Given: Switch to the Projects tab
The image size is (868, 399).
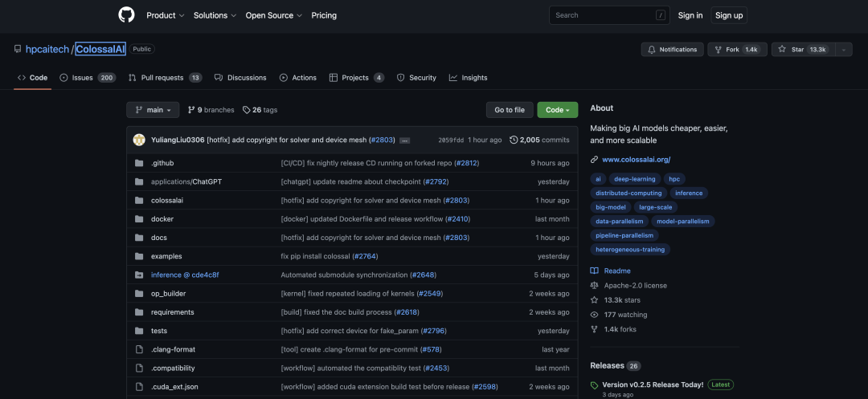Looking at the screenshot, I should [357, 78].
